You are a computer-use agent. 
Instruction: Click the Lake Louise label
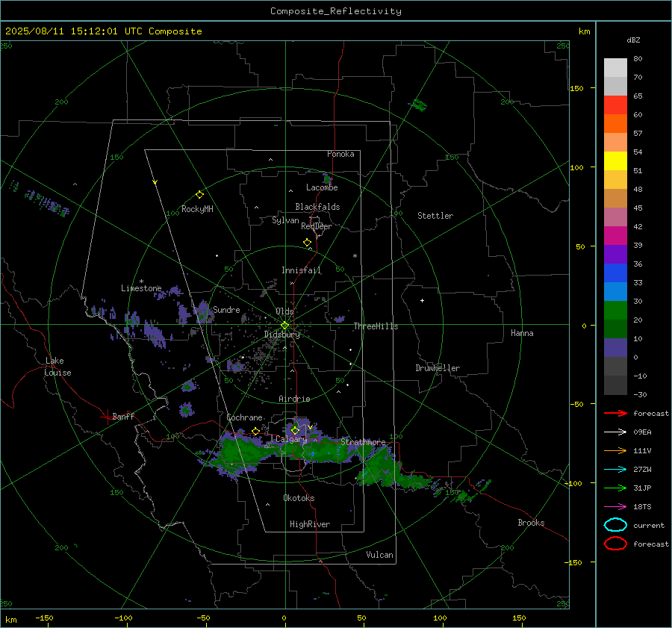57,367
